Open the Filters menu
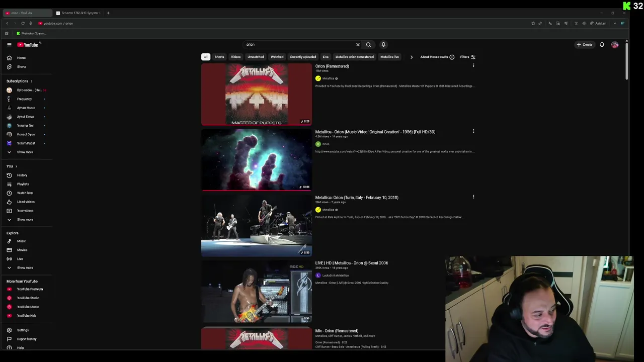 (467, 57)
